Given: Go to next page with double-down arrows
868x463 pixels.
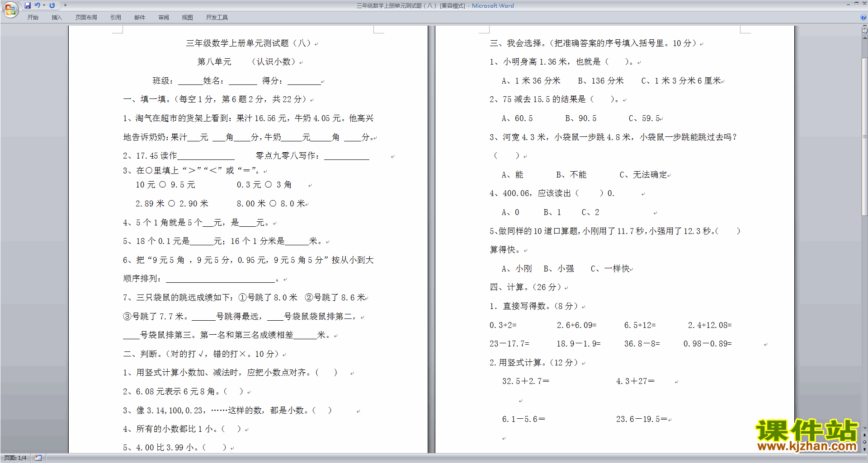Looking at the screenshot, I should (x=865, y=449).
